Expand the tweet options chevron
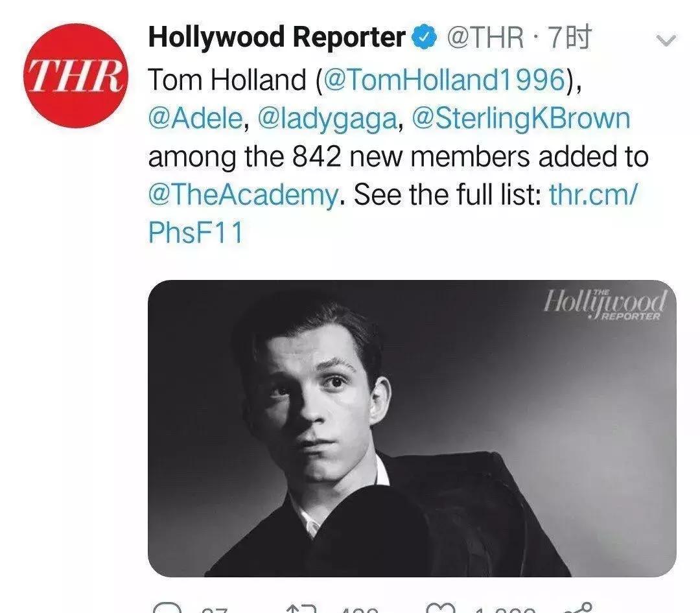The height and width of the screenshot is (613, 700). (666, 40)
